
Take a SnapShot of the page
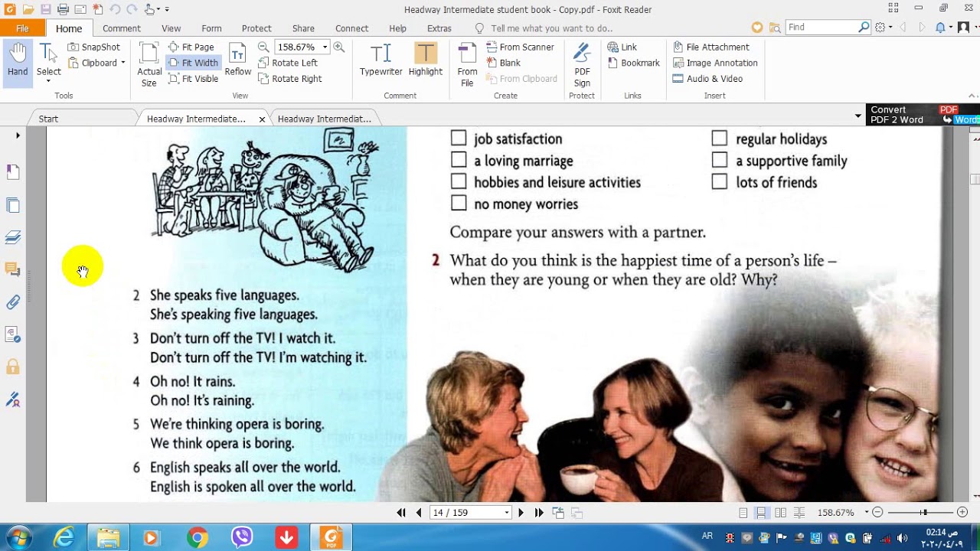pyautogui.click(x=94, y=47)
